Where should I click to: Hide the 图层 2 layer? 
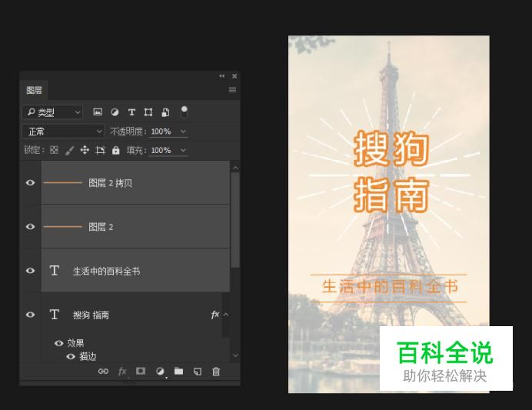click(x=30, y=226)
